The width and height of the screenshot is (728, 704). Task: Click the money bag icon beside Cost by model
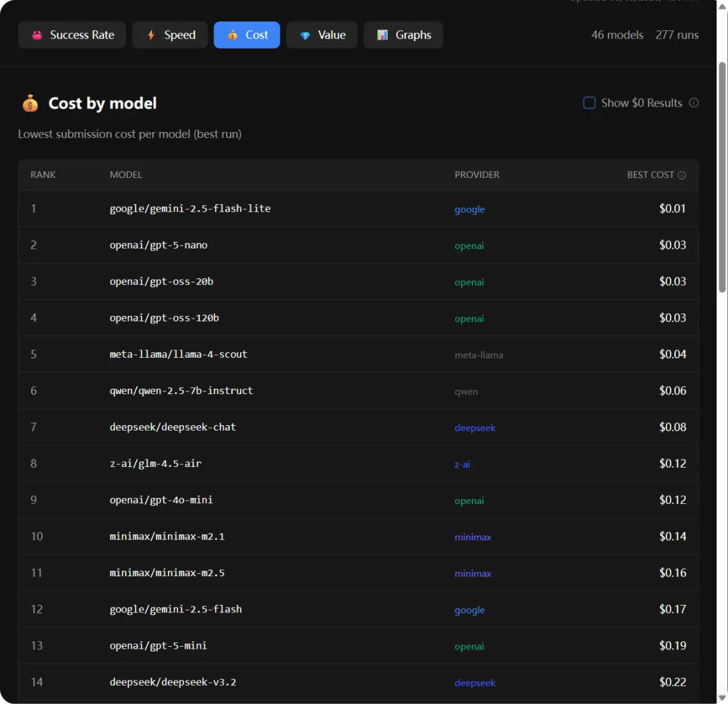click(x=30, y=103)
